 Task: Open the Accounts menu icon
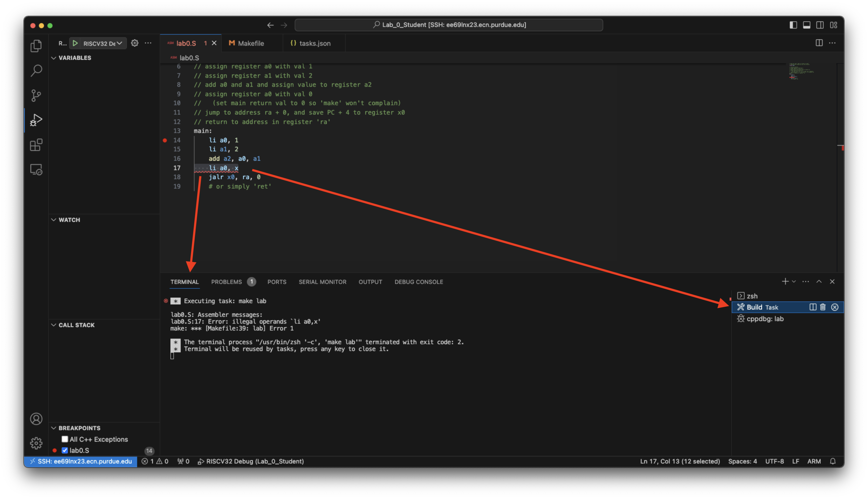coord(36,419)
